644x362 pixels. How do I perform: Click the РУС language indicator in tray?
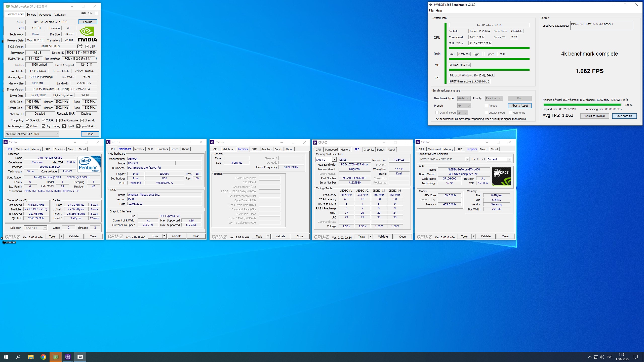pyautogui.click(x=609, y=357)
